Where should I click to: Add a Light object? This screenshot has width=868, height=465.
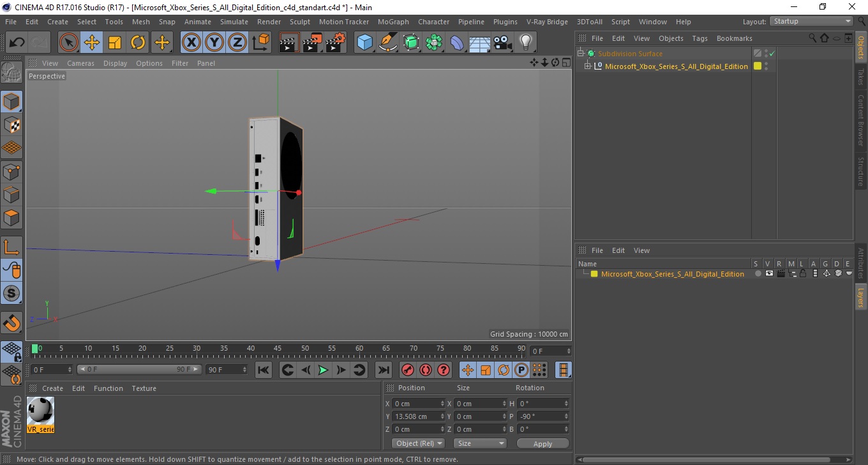tap(525, 43)
